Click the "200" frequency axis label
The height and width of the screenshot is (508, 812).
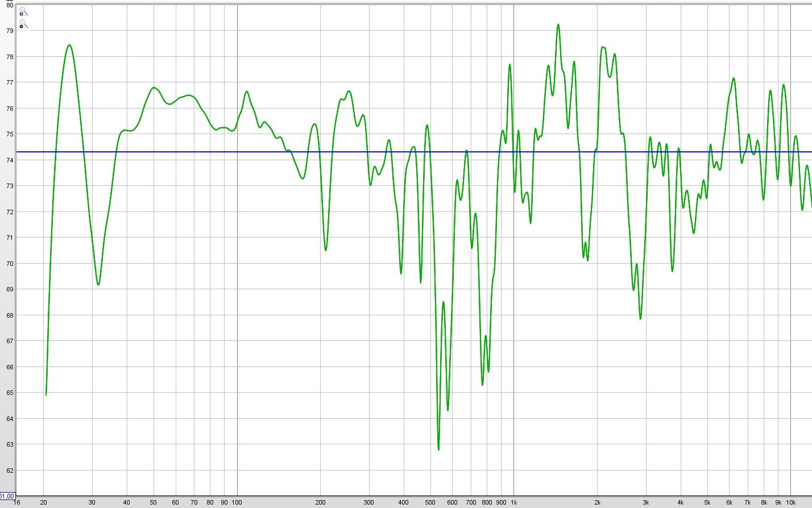tap(320, 502)
